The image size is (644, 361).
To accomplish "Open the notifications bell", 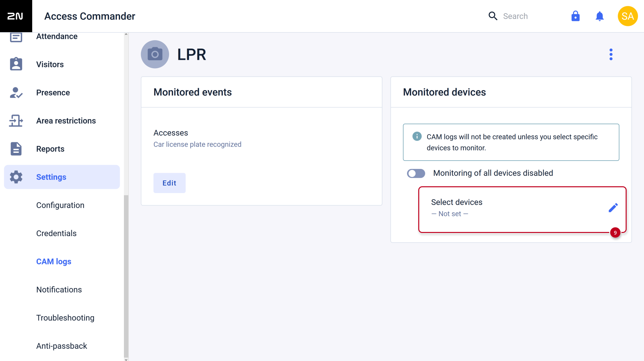I will (x=600, y=16).
